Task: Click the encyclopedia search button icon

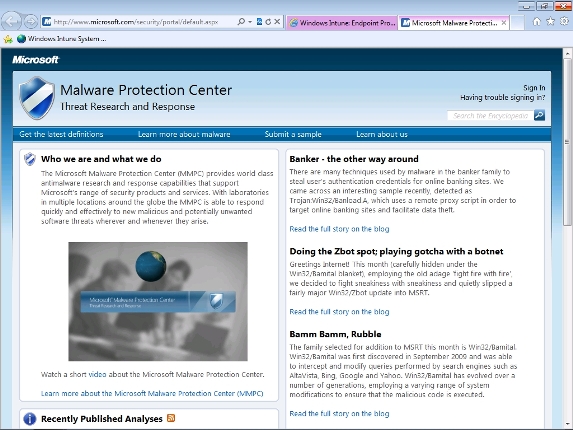Action: 539,115
